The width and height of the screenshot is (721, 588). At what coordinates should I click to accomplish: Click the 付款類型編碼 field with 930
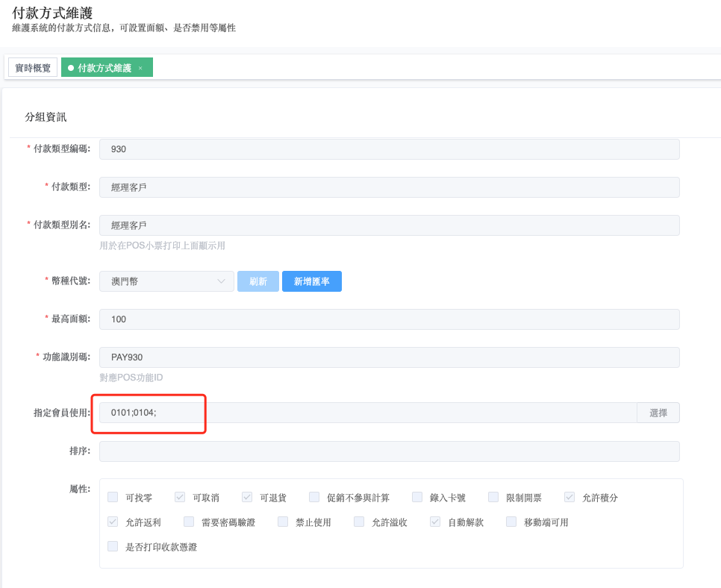pyautogui.click(x=389, y=149)
